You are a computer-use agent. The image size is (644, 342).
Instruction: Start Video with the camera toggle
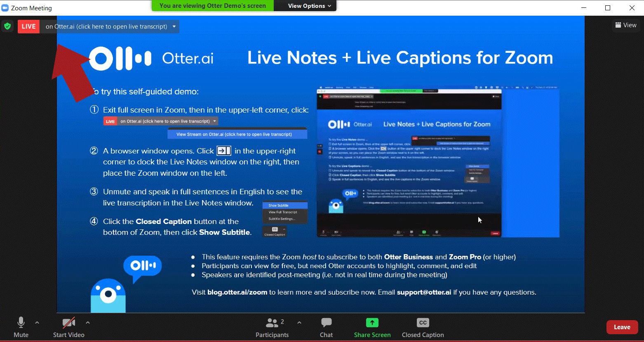(68, 328)
